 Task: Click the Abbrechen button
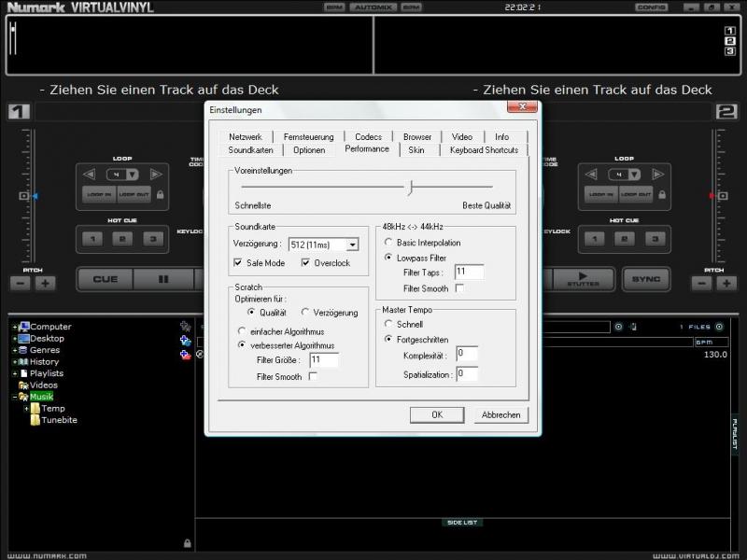(500, 414)
